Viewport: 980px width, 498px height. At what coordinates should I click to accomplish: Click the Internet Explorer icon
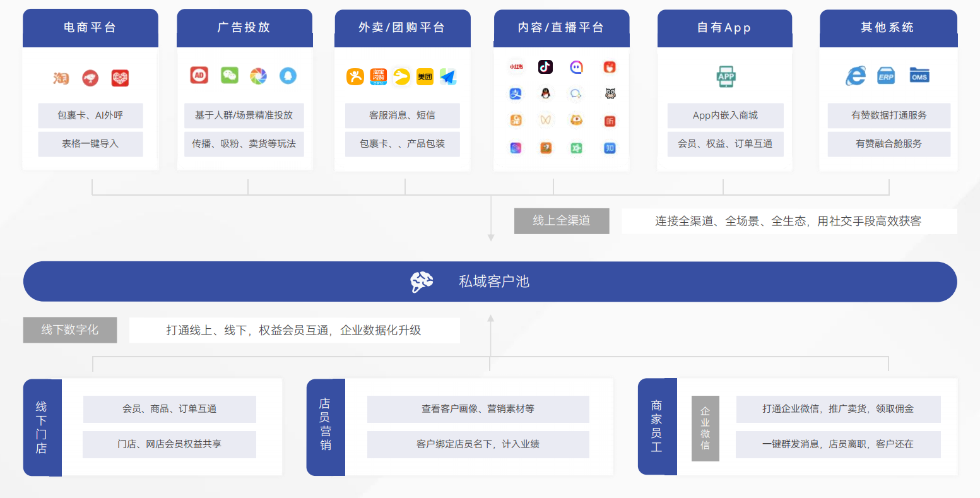pos(856,76)
